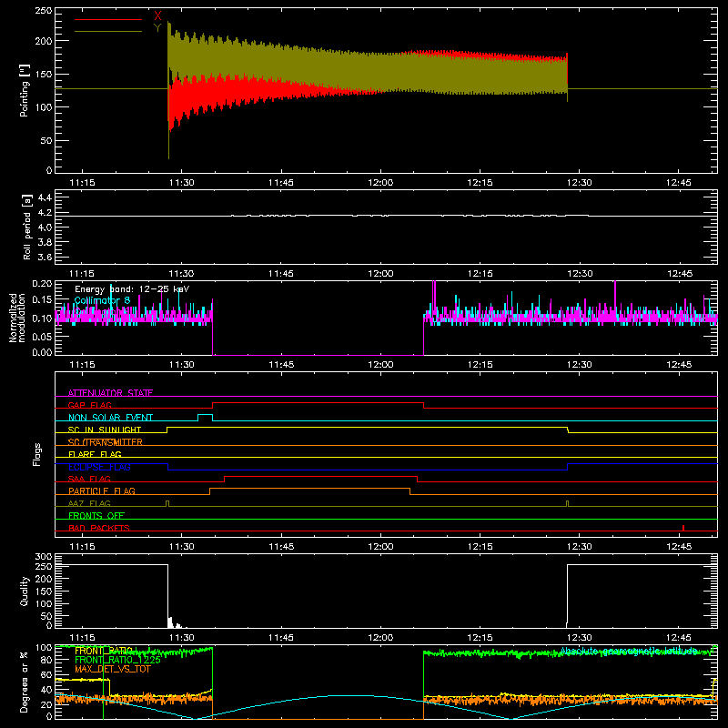728x728 pixels.
Task: Click the 12:15 tick label under Flags plot
Action: [x=480, y=547]
